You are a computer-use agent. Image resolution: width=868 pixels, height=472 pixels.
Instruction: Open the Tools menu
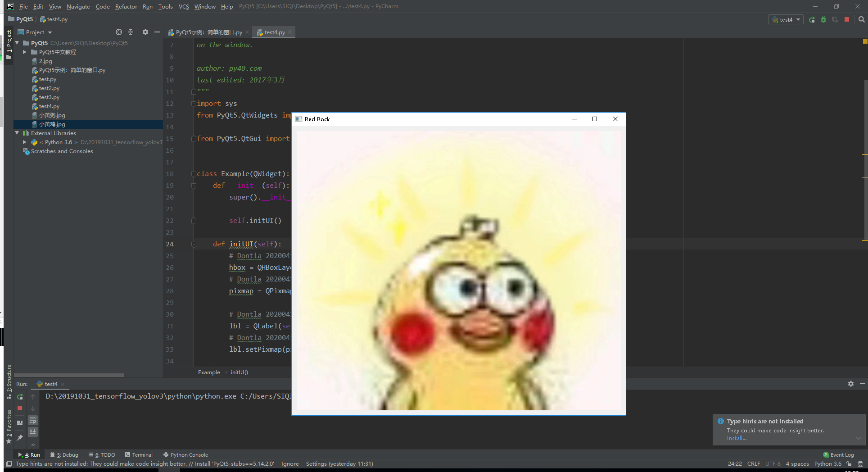[165, 6]
